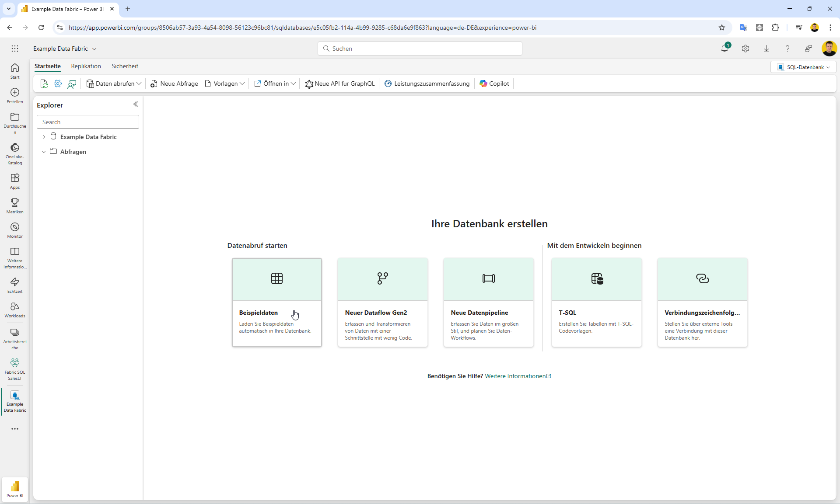840x504 pixels.
Task: Select the Verbindungszeichenfolge card
Action: (x=703, y=302)
